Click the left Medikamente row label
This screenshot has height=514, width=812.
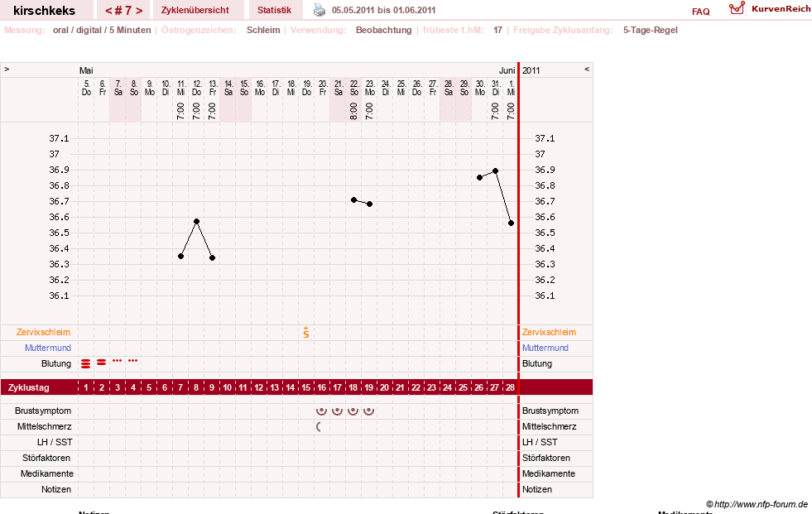tap(46, 473)
